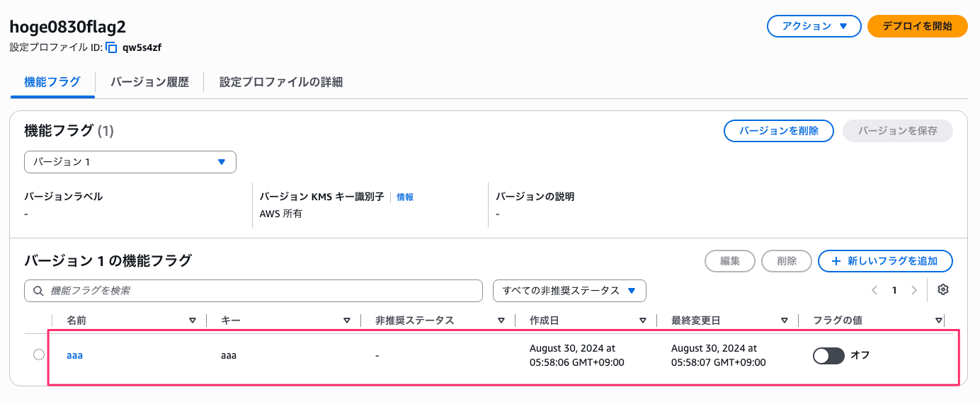Open the アクション dropdown menu
Screen dimensions: 980x404
814,26
